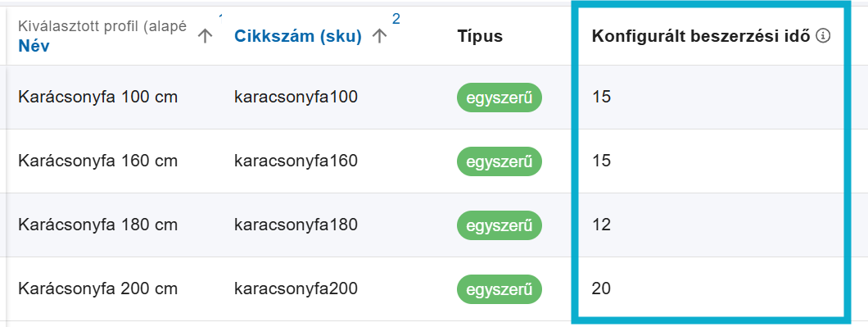Select the Karácsonyfa 200 cm product name

(98, 288)
